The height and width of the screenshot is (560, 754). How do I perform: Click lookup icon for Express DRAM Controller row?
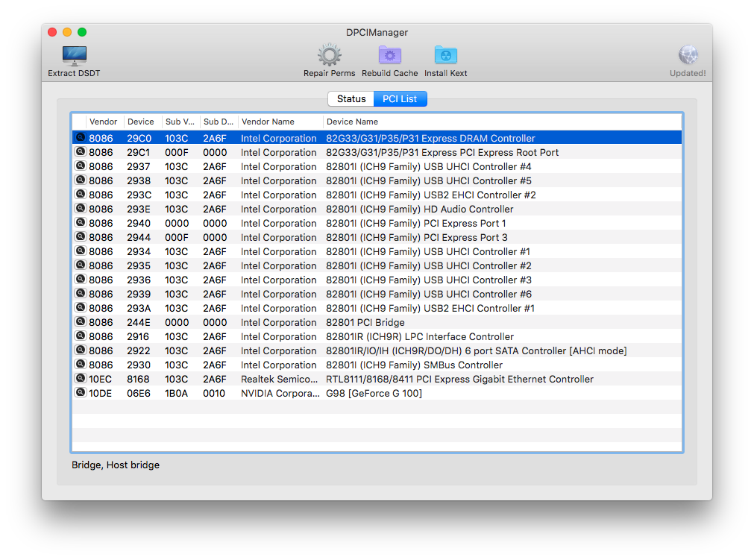(81, 137)
